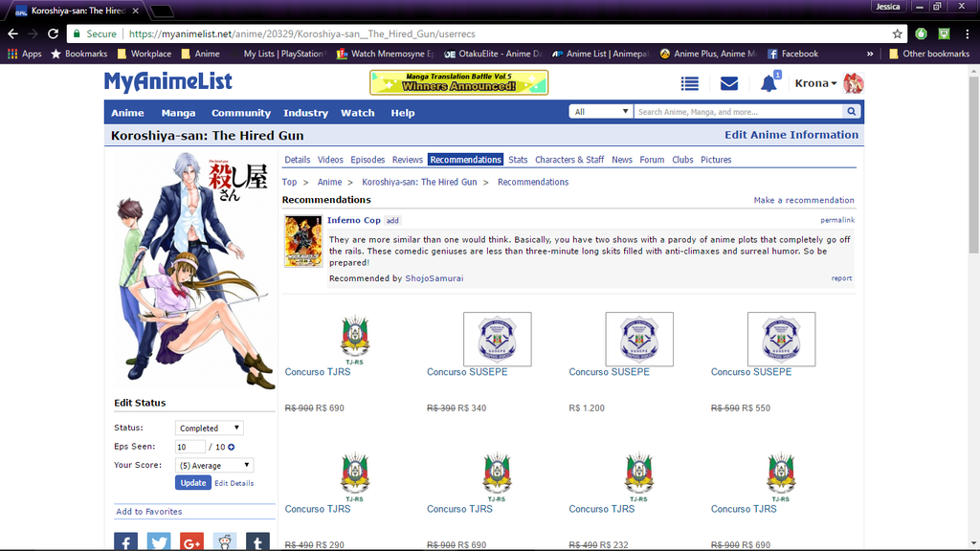Share on Google Plus icon
Screen dimensions: 980x551
point(191,541)
